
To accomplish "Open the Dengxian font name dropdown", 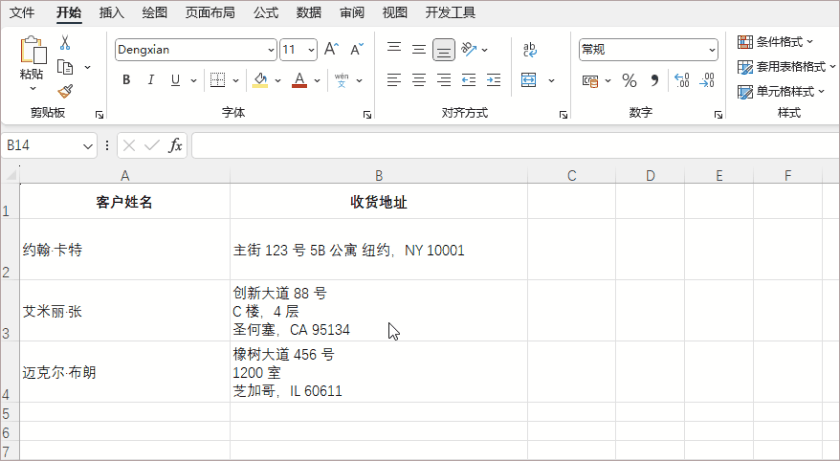I will [270, 50].
